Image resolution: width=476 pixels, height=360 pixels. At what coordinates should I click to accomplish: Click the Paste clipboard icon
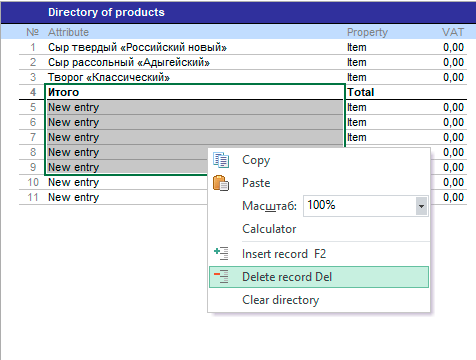click(221, 183)
